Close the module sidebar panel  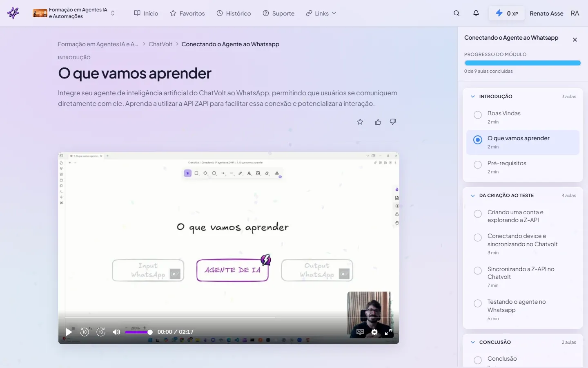coord(575,40)
